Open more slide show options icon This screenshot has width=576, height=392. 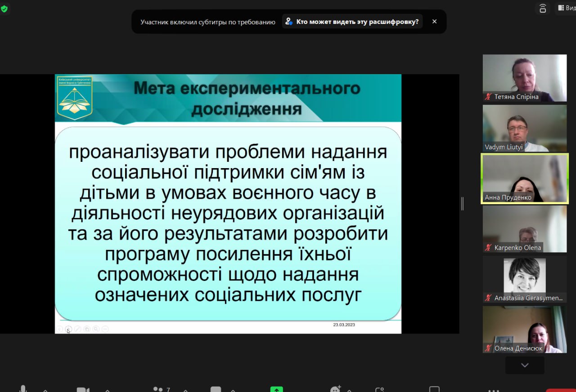tap(105, 329)
